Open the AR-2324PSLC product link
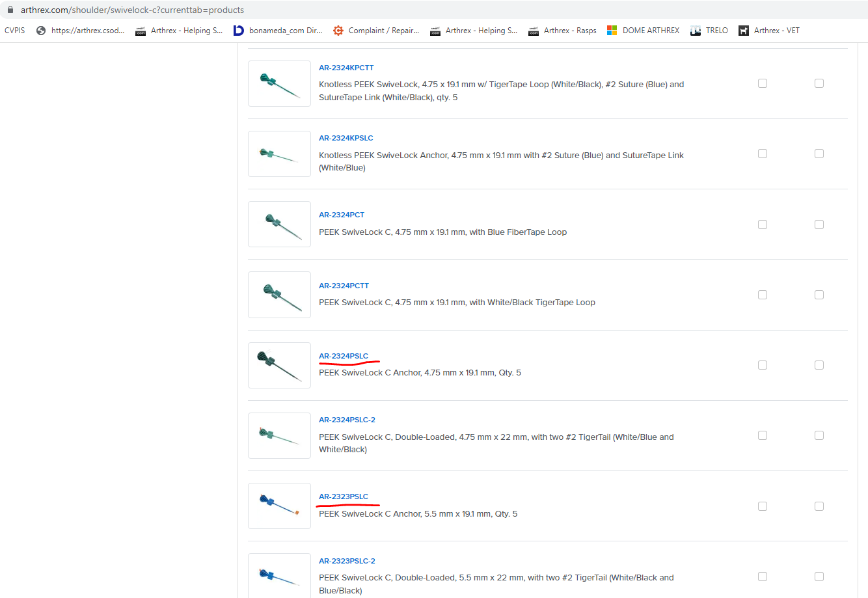The image size is (868, 598). pyautogui.click(x=344, y=356)
